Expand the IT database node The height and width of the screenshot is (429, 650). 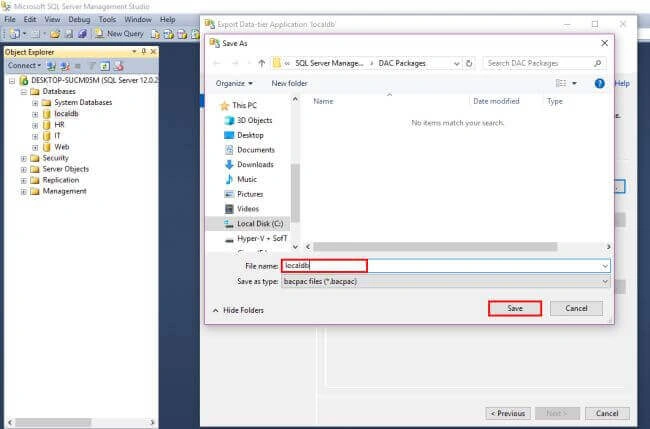point(35,136)
